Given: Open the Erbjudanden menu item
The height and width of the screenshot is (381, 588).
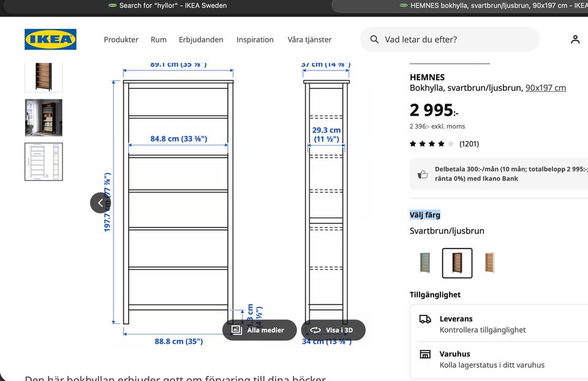Looking at the screenshot, I should click(201, 40).
